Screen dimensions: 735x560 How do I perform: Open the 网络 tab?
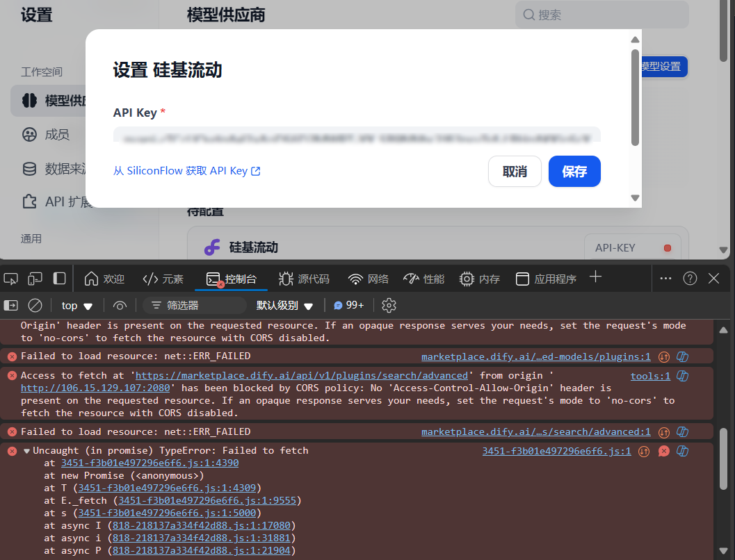click(x=369, y=279)
